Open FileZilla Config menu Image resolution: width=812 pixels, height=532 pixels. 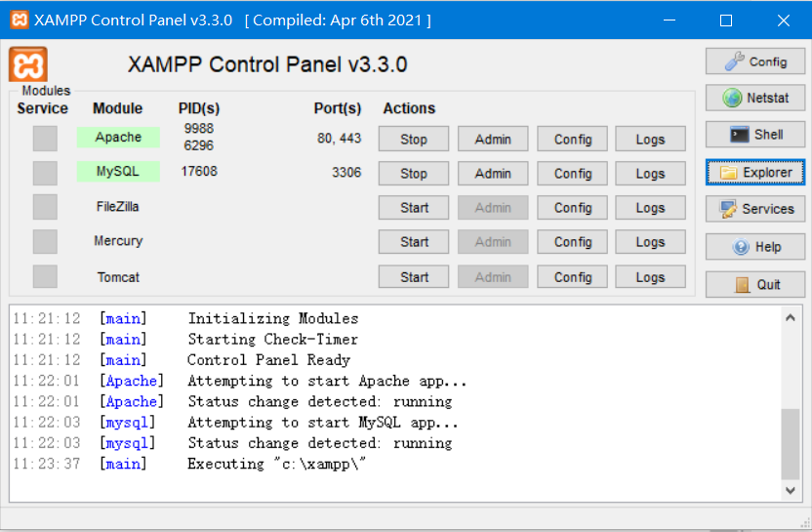click(x=572, y=207)
